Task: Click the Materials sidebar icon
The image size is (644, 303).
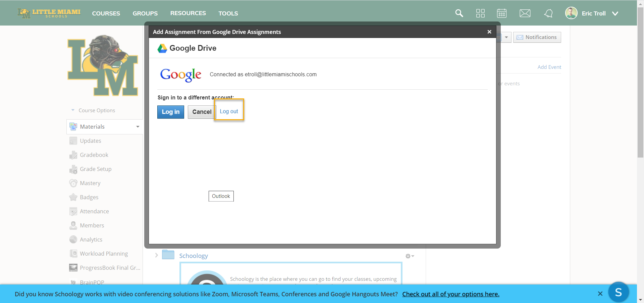Action: [x=73, y=127]
